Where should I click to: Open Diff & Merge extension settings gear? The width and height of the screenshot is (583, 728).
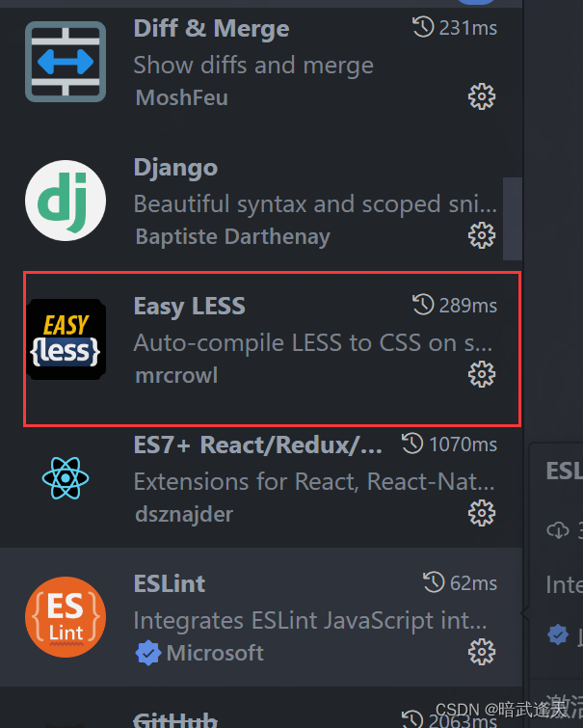pyautogui.click(x=482, y=96)
